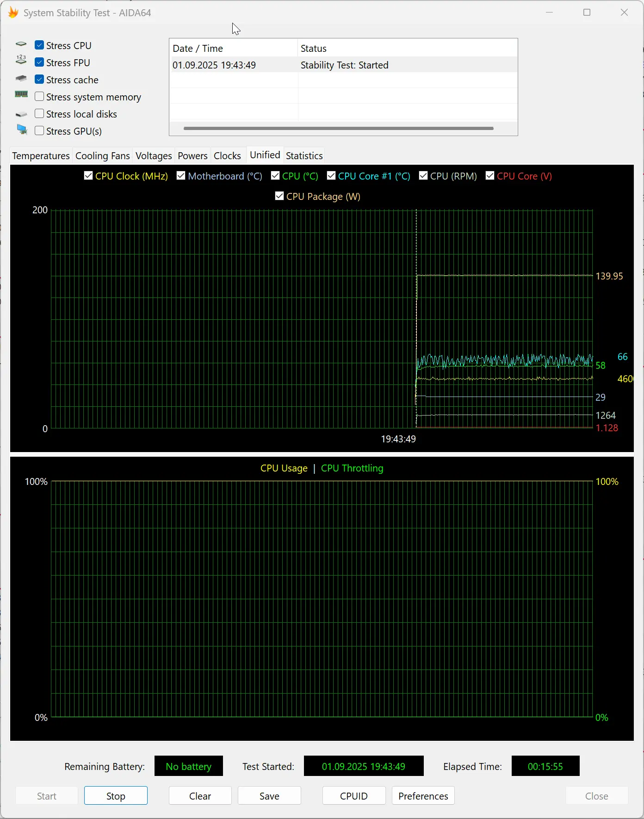
Task: Toggle CPU Clock (MHz) graph checkbox
Action: [88, 176]
